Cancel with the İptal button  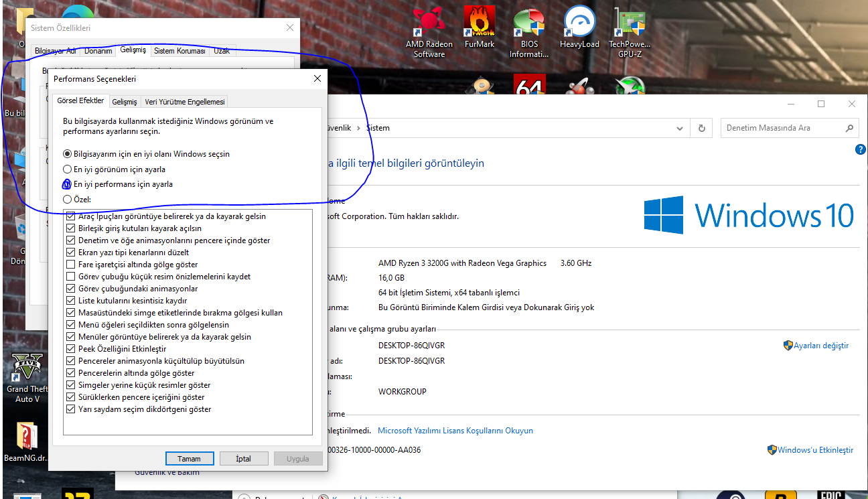click(244, 459)
